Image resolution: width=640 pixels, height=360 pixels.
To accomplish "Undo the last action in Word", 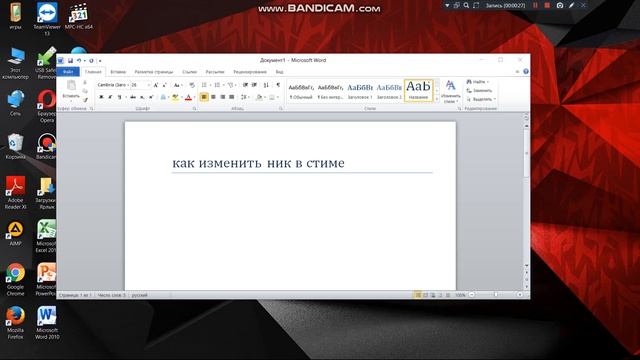I will point(79,61).
